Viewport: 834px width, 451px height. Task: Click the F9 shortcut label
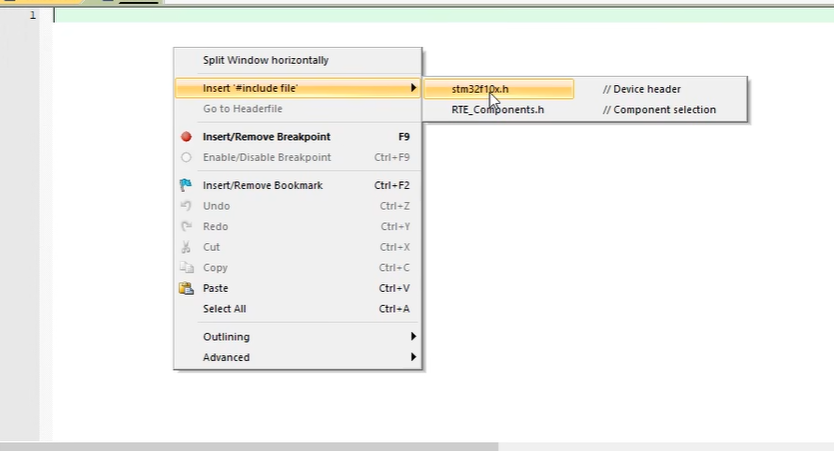(x=404, y=137)
